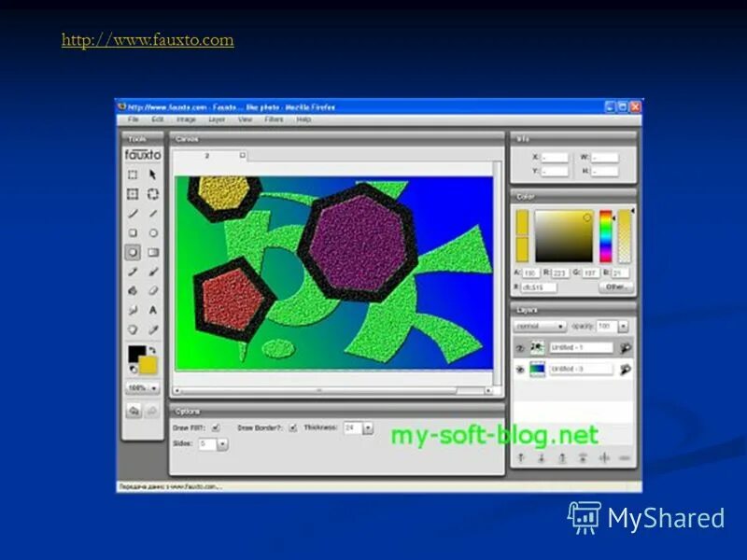The width and height of the screenshot is (747, 560).
Task: Click the yellow background color swatch
Action: click(148, 365)
